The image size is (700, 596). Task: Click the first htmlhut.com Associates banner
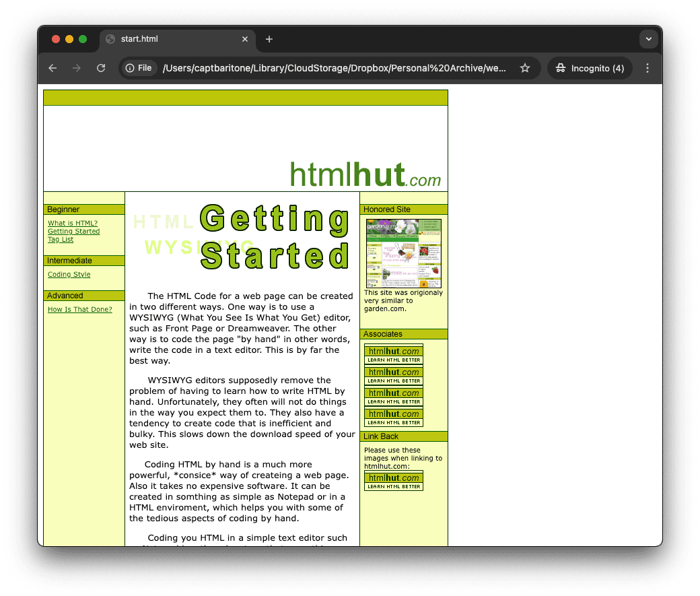click(393, 354)
